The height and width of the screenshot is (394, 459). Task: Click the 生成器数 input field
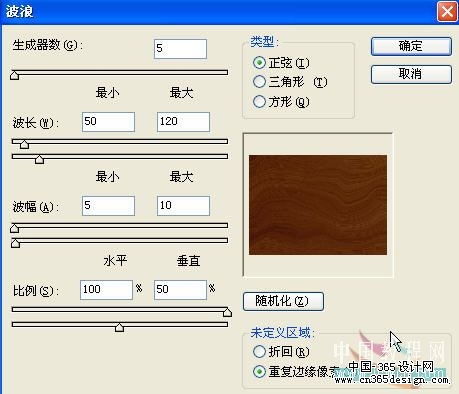[180, 49]
